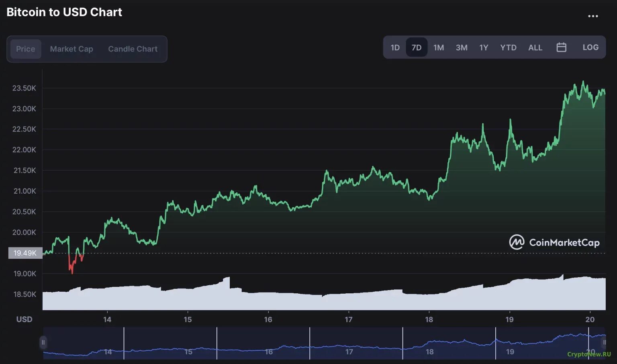Click the Bitcoin to USD Chart title
Image resolution: width=617 pixels, height=364 pixels.
[64, 12]
